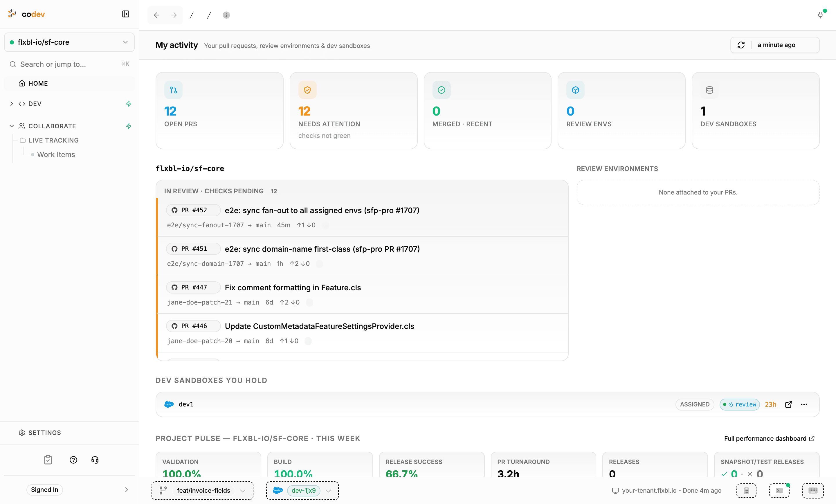Open the clipboard checklist icon in sidebar footer
Viewport: 836px width, 504px height.
[x=48, y=460]
